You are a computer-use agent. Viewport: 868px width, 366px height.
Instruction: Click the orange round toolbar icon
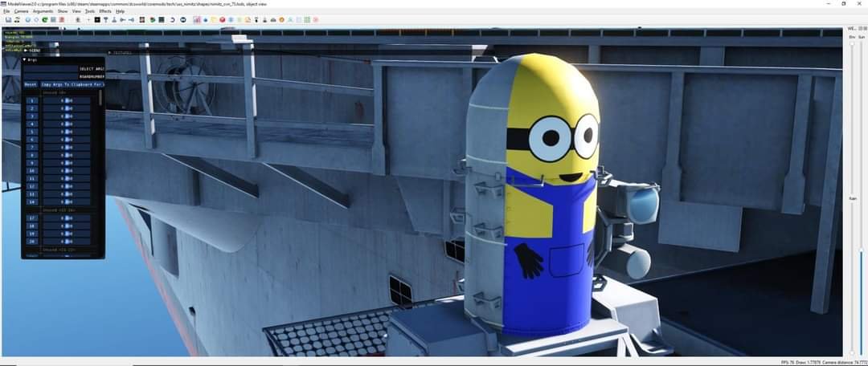[281, 20]
